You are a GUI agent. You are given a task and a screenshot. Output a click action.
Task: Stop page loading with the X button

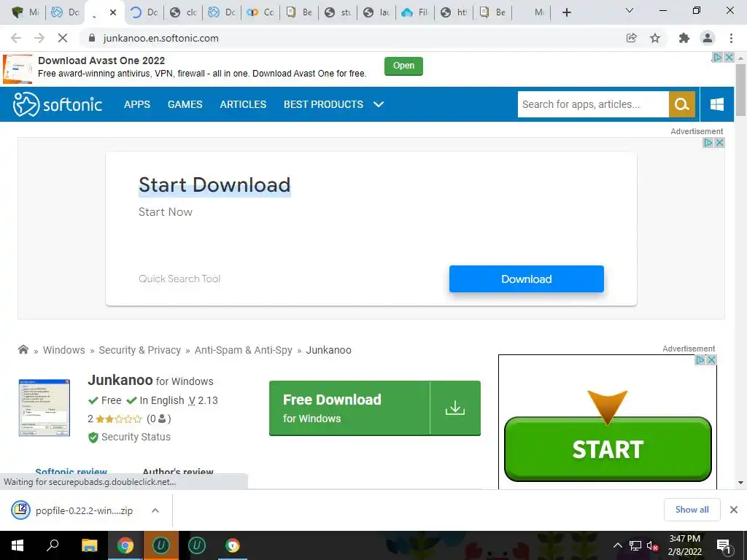pos(63,38)
